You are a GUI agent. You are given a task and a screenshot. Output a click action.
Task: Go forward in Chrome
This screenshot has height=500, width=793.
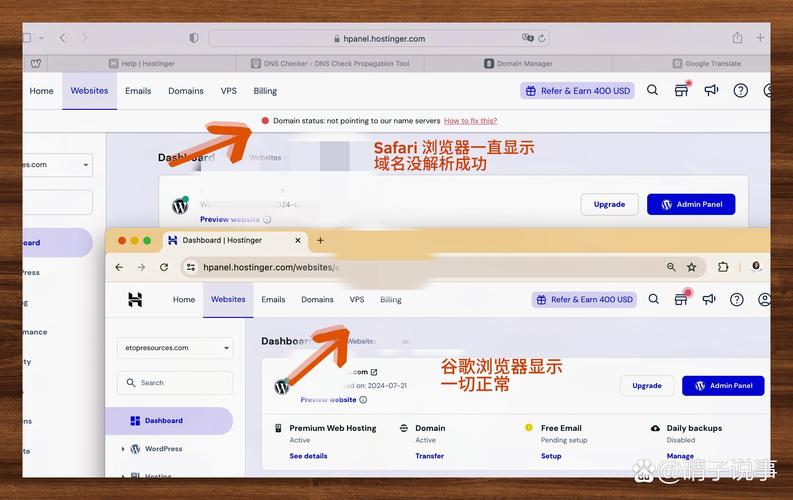tap(141, 267)
